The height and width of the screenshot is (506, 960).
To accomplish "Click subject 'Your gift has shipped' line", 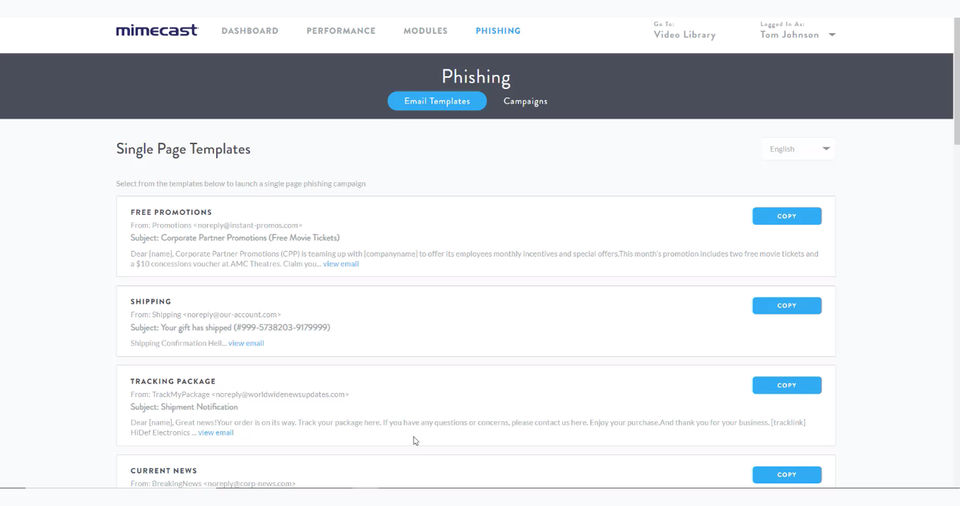I will [230, 328].
